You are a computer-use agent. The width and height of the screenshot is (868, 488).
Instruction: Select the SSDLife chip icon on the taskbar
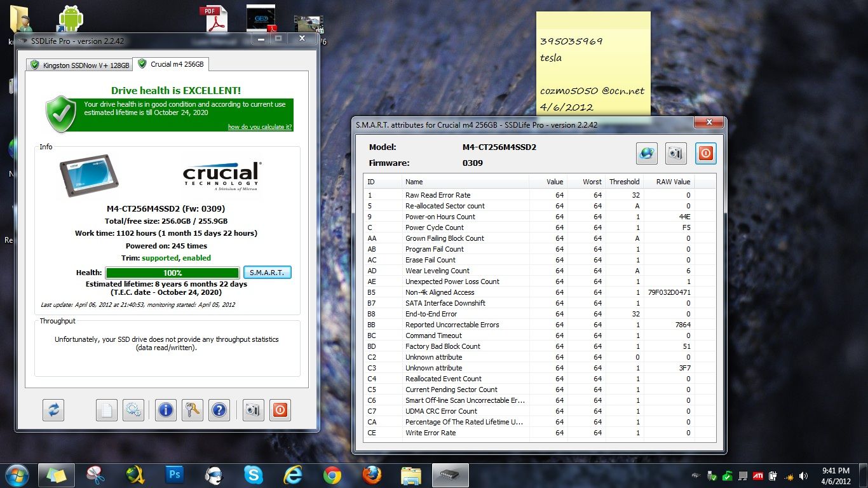(451, 475)
